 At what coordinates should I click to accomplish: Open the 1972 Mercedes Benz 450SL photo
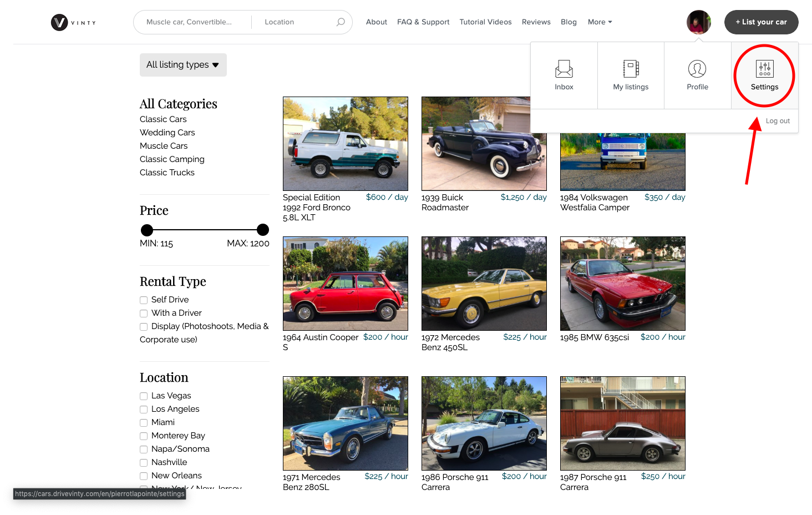coord(484,284)
